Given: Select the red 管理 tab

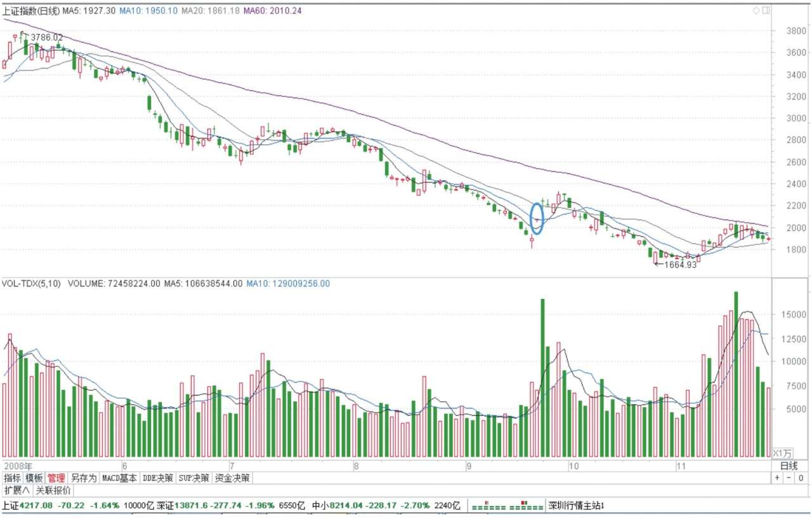Looking at the screenshot, I should [56, 478].
